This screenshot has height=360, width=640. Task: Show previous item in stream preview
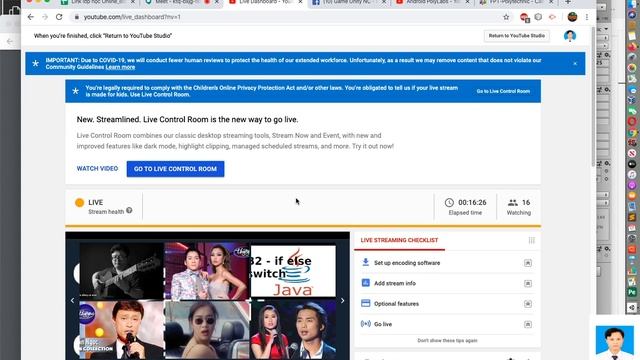coord(72,300)
